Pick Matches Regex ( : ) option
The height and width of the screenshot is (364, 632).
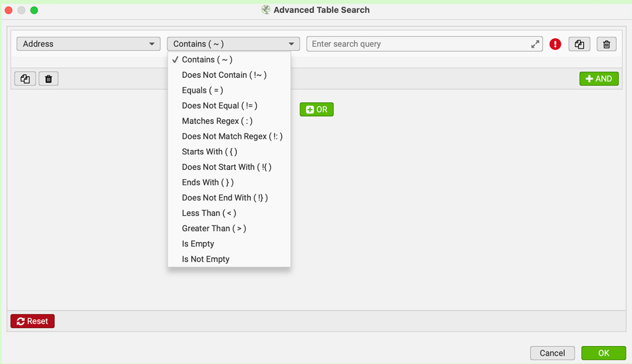pos(229,121)
